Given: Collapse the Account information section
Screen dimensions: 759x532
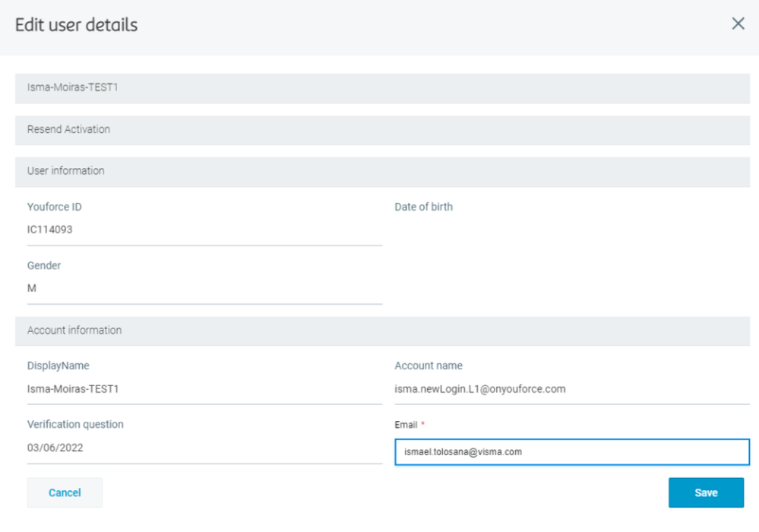Looking at the screenshot, I should click(x=382, y=331).
